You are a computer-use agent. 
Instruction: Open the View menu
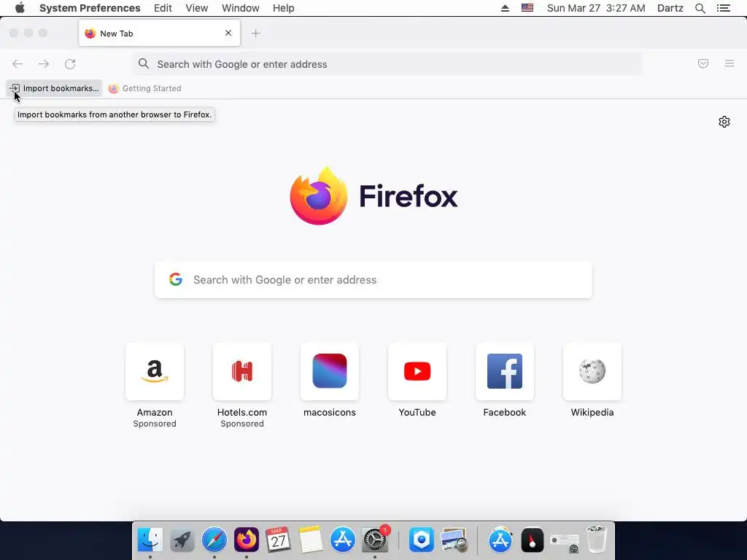[197, 8]
